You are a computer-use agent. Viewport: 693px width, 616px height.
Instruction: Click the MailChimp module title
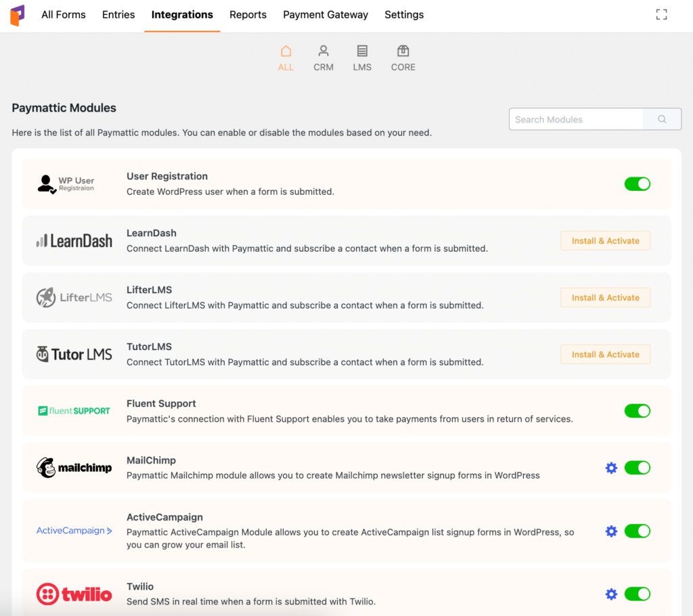pyautogui.click(x=151, y=460)
